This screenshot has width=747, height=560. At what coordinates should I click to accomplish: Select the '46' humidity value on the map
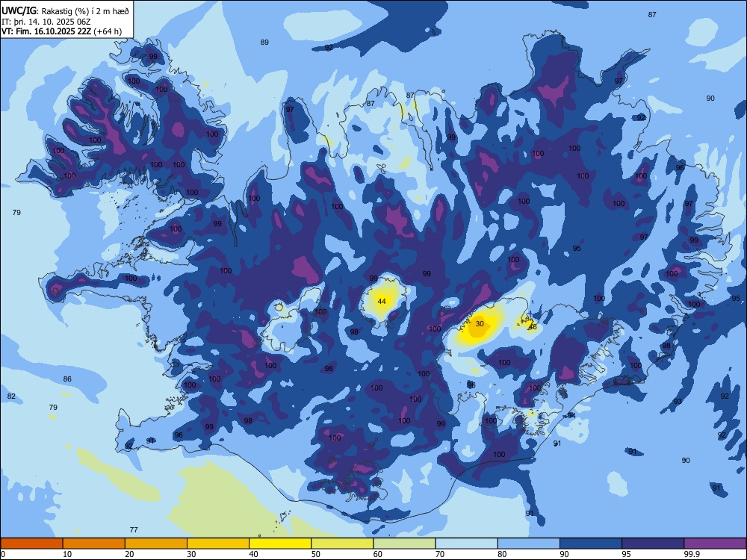(x=533, y=327)
